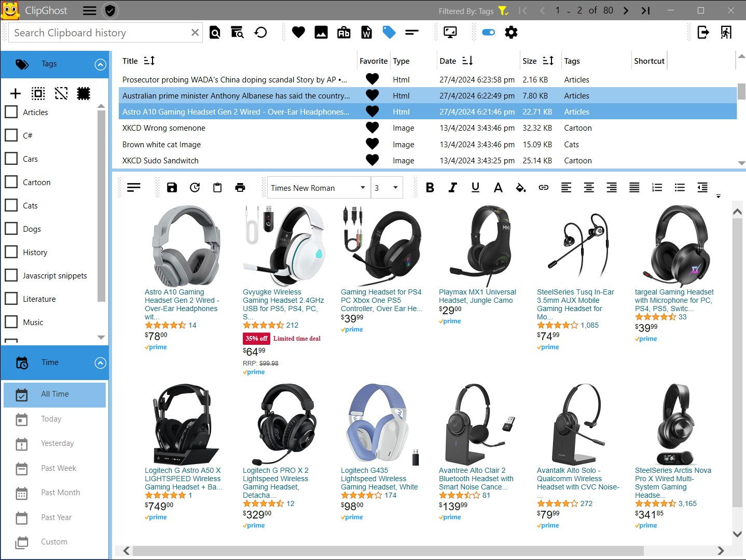Open Logitech G435 Lightspeed headset link
The height and width of the screenshot is (560, 746).
click(x=379, y=479)
